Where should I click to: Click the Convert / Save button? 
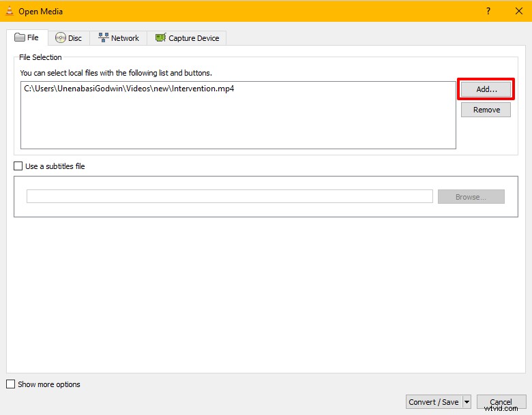click(x=434, y=402)
